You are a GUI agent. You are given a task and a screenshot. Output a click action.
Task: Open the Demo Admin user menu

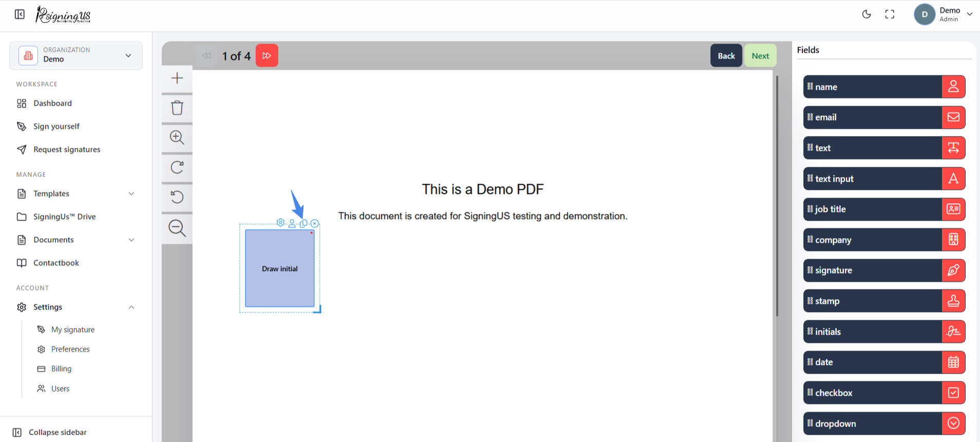click(944, 14)
